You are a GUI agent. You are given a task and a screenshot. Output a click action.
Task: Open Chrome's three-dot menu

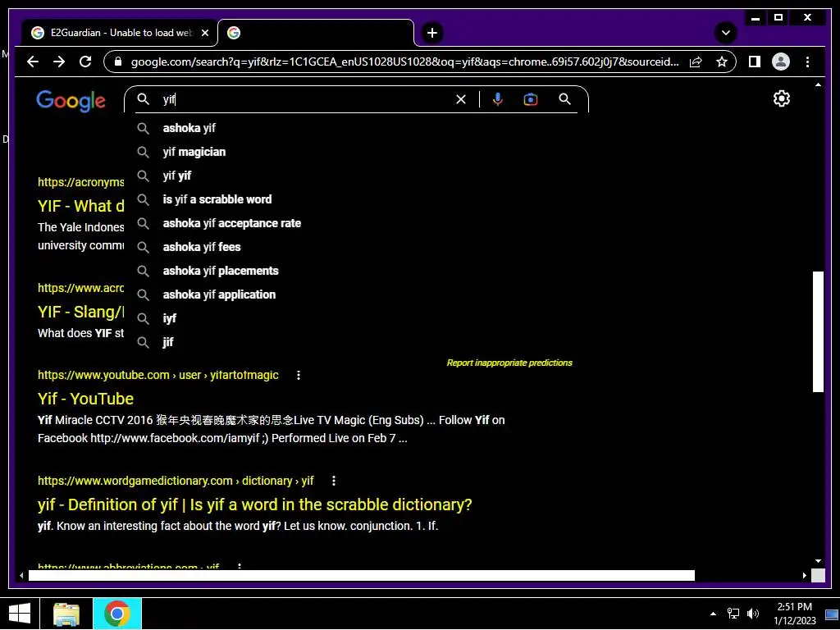click(x=807, y=62)
